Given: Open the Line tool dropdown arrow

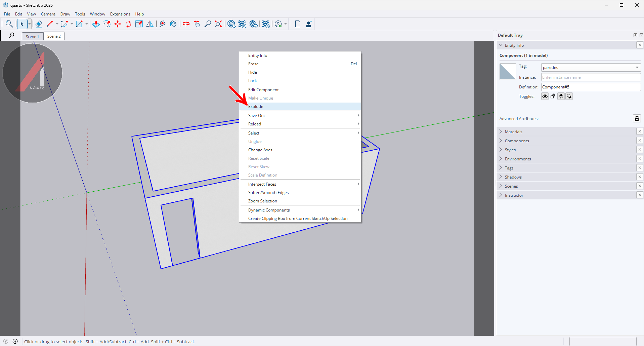Looking at the screenshot, I should coord(57,24).
